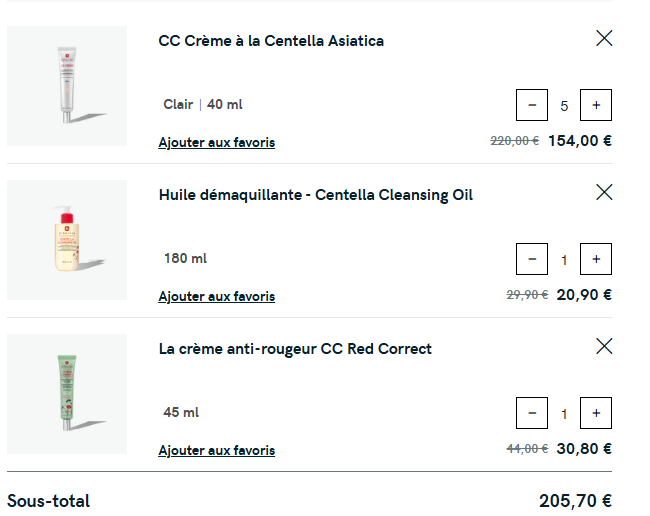
Task: Add CC Red Correct cream to favorites
Action: coord(216,451)
